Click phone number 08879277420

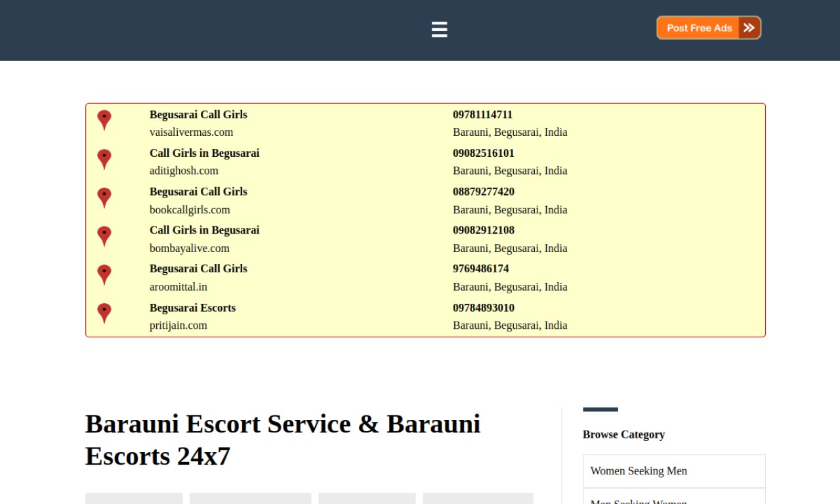484,192
